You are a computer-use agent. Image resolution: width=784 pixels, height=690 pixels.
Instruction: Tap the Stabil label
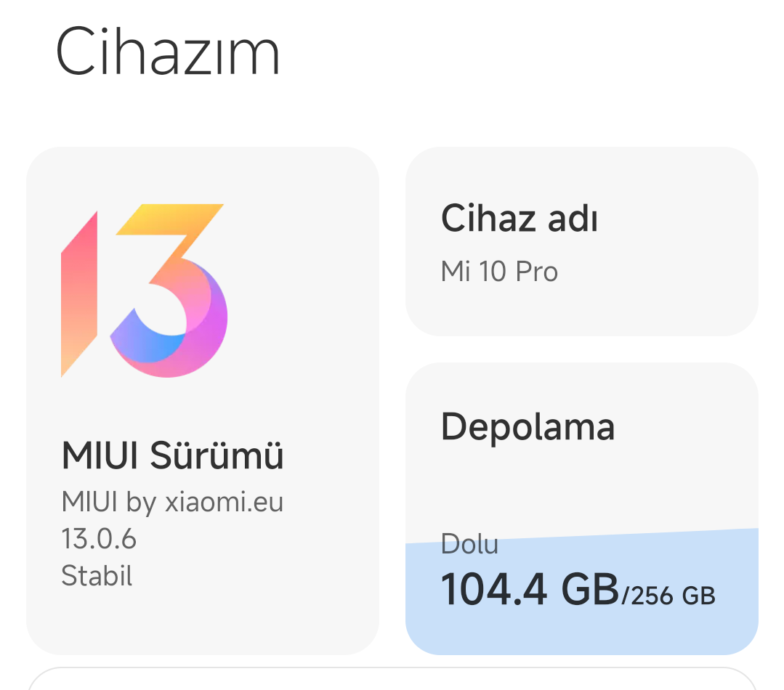click(x=97, y=575)
